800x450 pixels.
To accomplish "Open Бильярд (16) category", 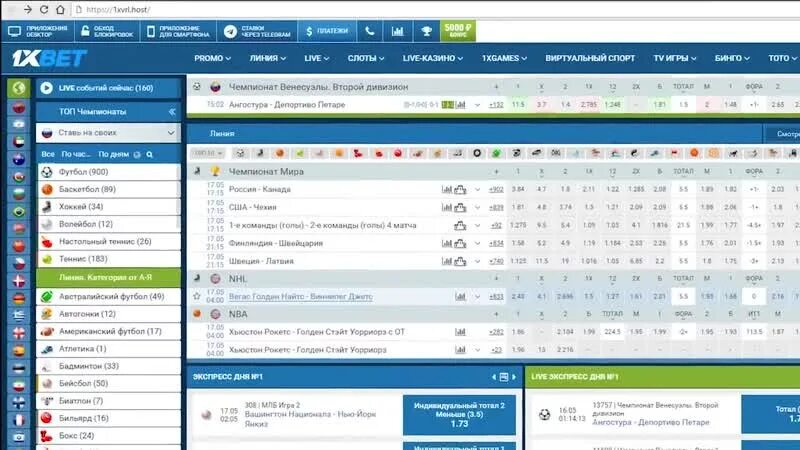I will [x=109, y=418].
